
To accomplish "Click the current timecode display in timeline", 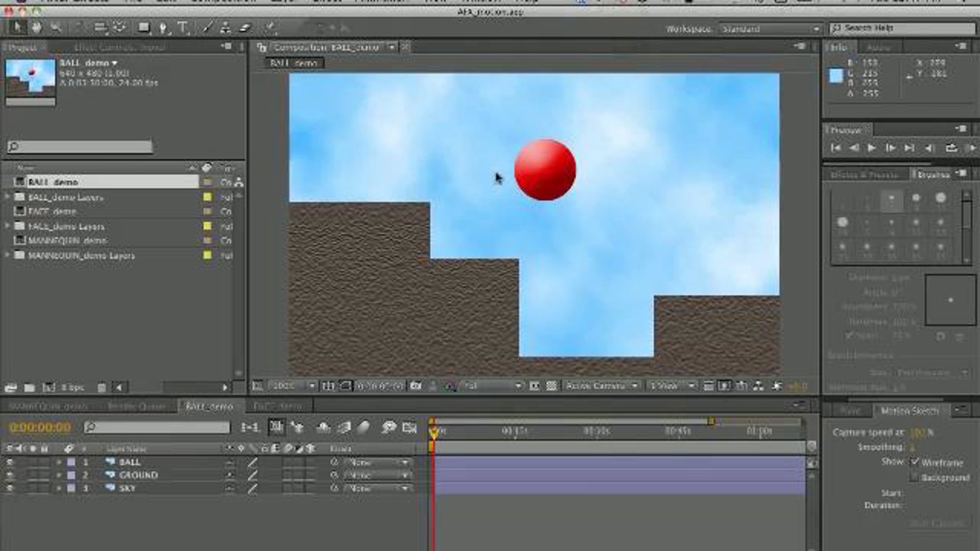I will coord(40,427).
